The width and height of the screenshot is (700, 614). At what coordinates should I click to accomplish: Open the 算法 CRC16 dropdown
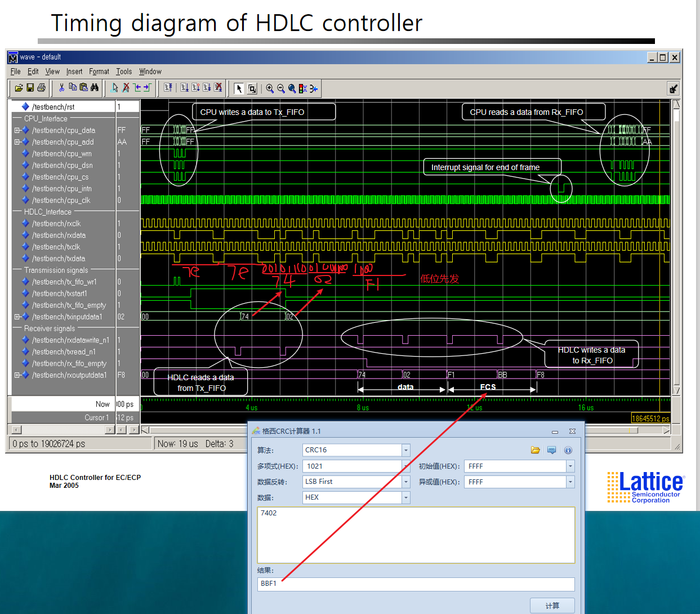click(406, 450)
